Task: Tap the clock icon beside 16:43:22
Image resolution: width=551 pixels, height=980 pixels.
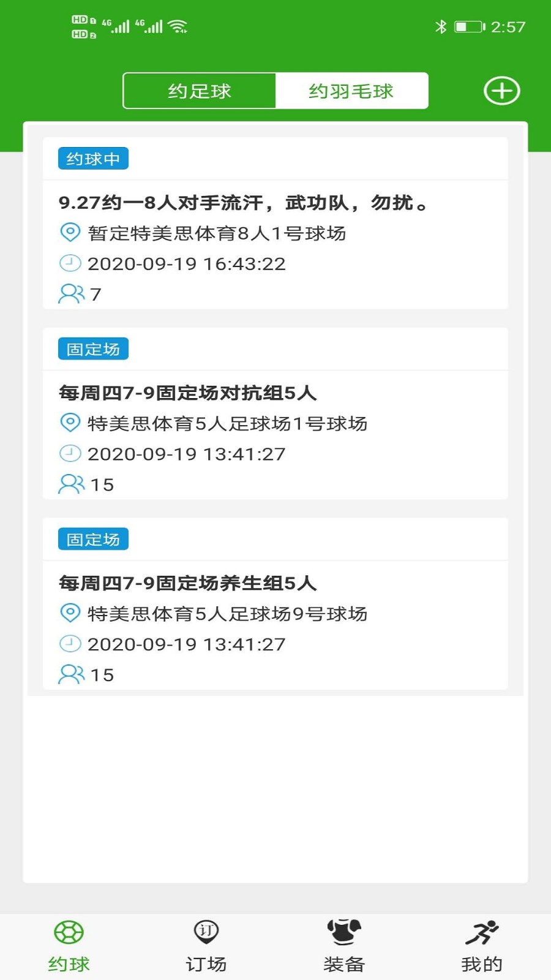Action: click(x=70, y=263)
